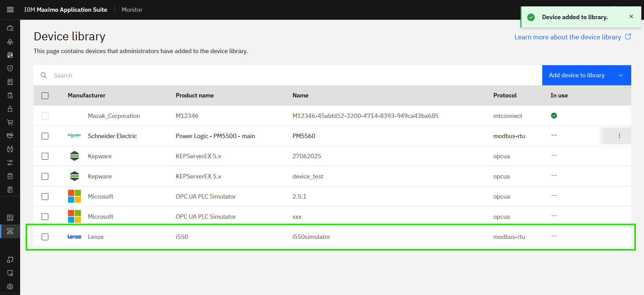
Task: Click the two people icon in sidebar
Action: (10, 149)
